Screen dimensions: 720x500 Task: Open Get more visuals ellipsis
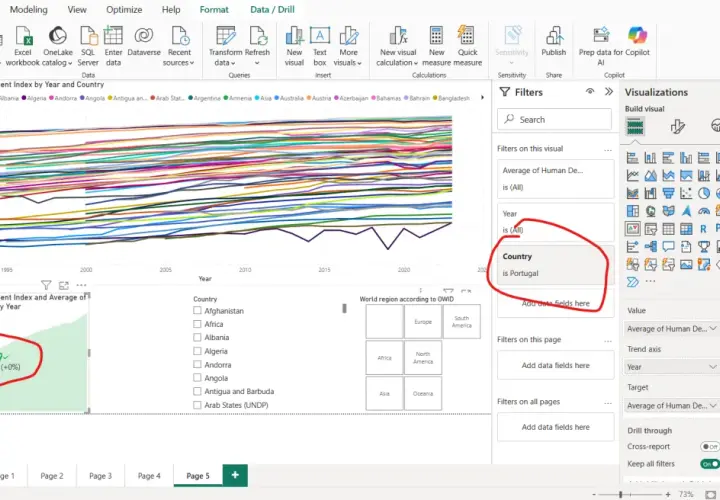coord(650,281)
